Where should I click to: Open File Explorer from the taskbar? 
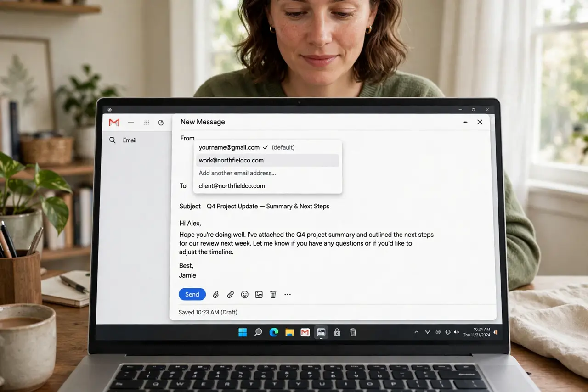(289, 332)
